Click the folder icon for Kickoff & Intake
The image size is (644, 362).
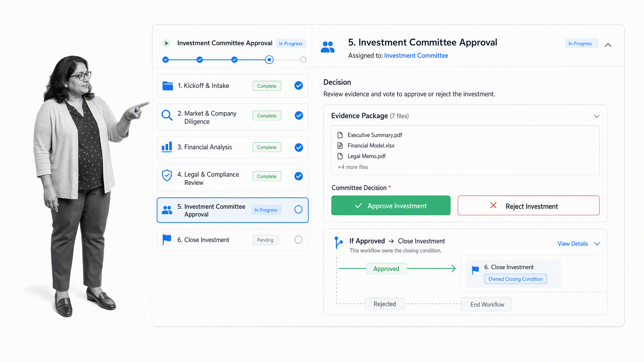168,86
